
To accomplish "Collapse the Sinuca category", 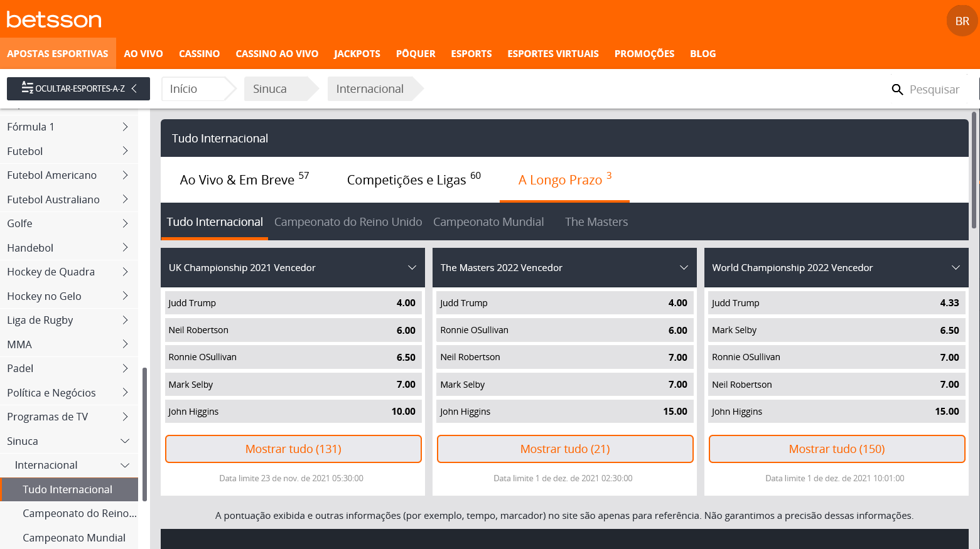I will (x=69, y=441).
